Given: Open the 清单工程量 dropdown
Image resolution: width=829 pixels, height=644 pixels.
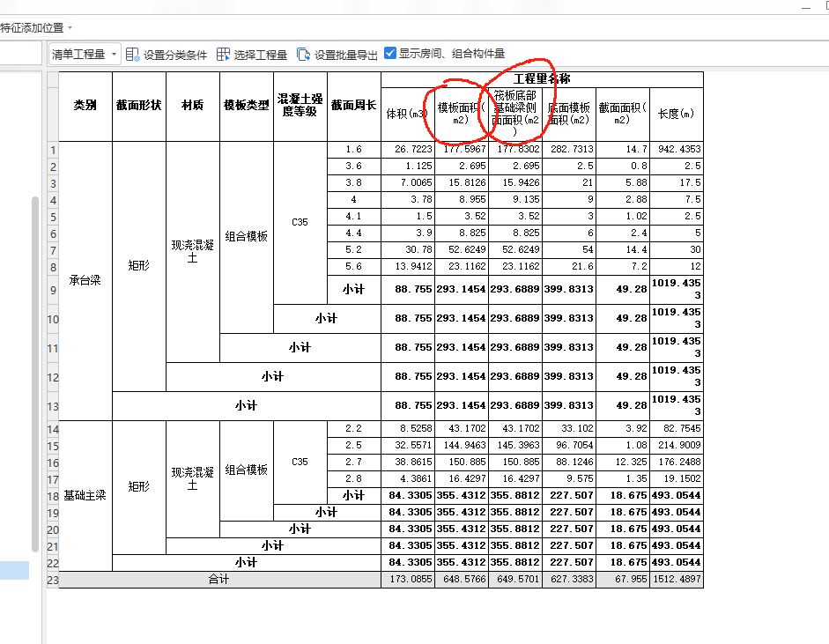Looking at the screenshot, I should click(85, 54).
